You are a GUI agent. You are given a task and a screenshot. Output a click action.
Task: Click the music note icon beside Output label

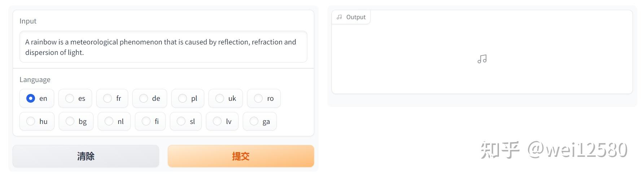tap(339, 17)
